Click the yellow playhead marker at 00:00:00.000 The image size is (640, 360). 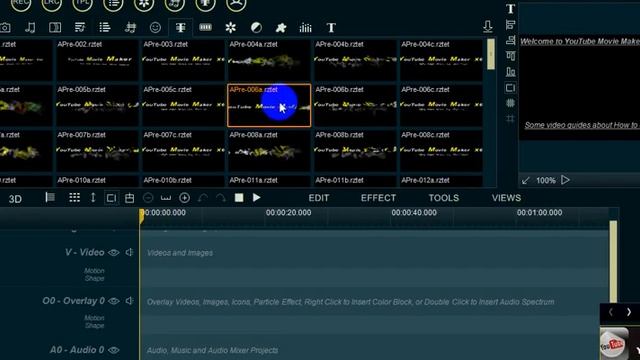(142, 216)
